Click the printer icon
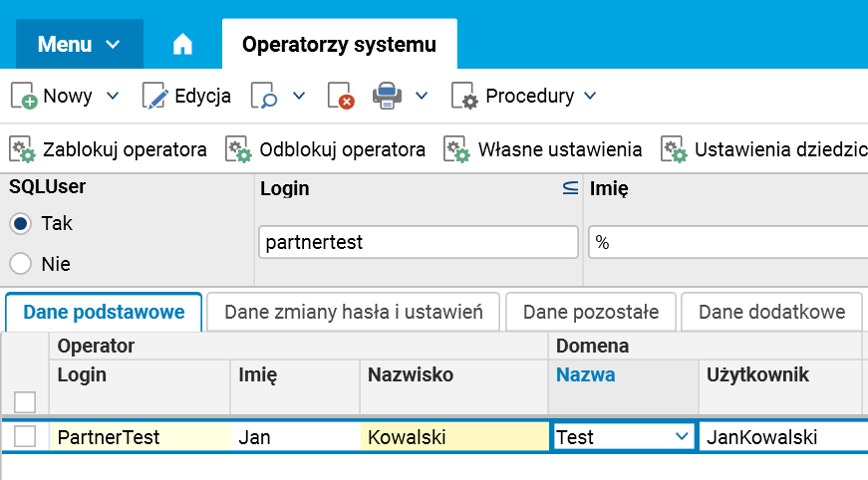Viewport: 868px width, 480px height. (x=387, y=96)
